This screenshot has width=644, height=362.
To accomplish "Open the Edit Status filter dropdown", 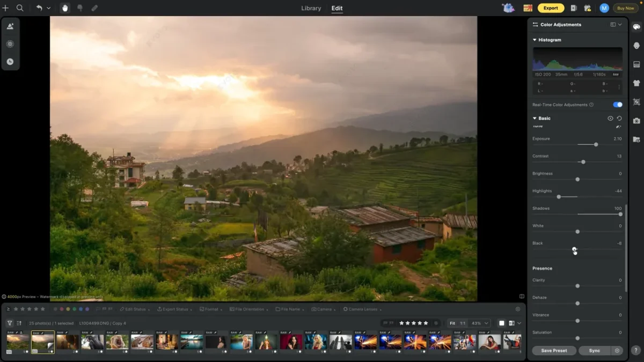I will pyautogui.click(x=134, y=309).
